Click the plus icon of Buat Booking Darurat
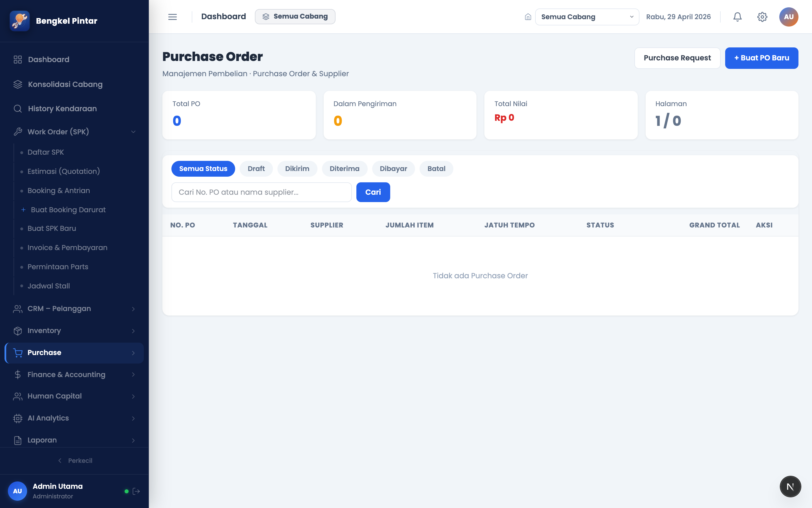 click(x=23, y=210)
